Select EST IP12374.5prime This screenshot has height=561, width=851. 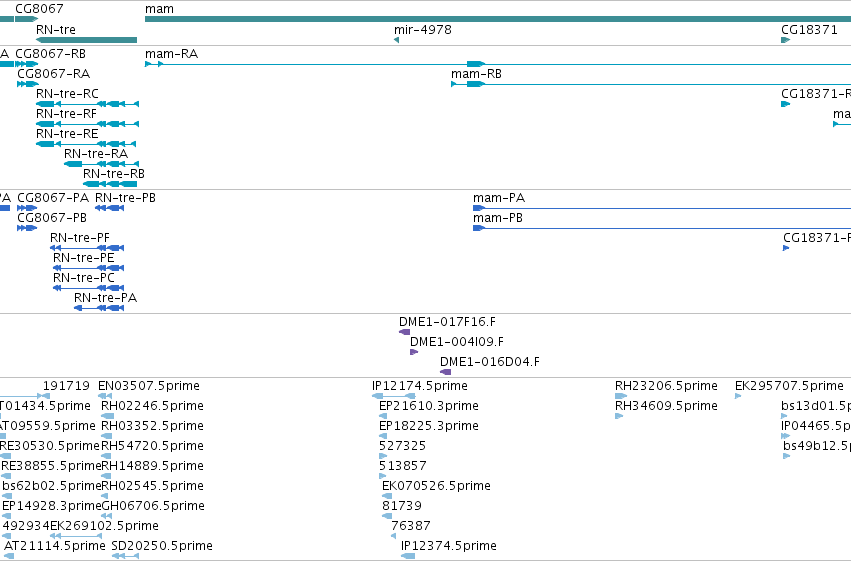pyautogui.click(x=449, y=547)
